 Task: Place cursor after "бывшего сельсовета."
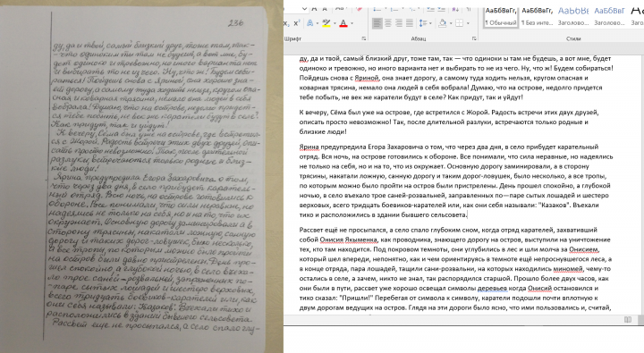pyautogui.click(x=468, y=214)
